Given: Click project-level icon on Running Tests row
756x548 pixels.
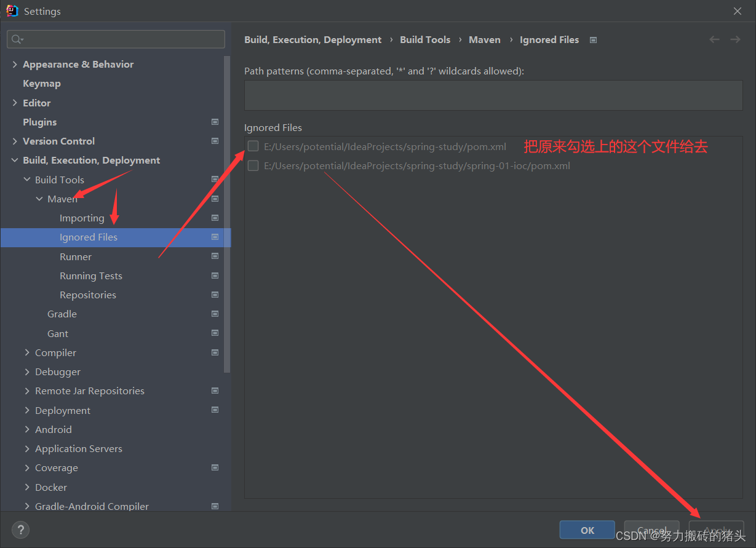Looking at the screenshot, I should click(215, 276).
